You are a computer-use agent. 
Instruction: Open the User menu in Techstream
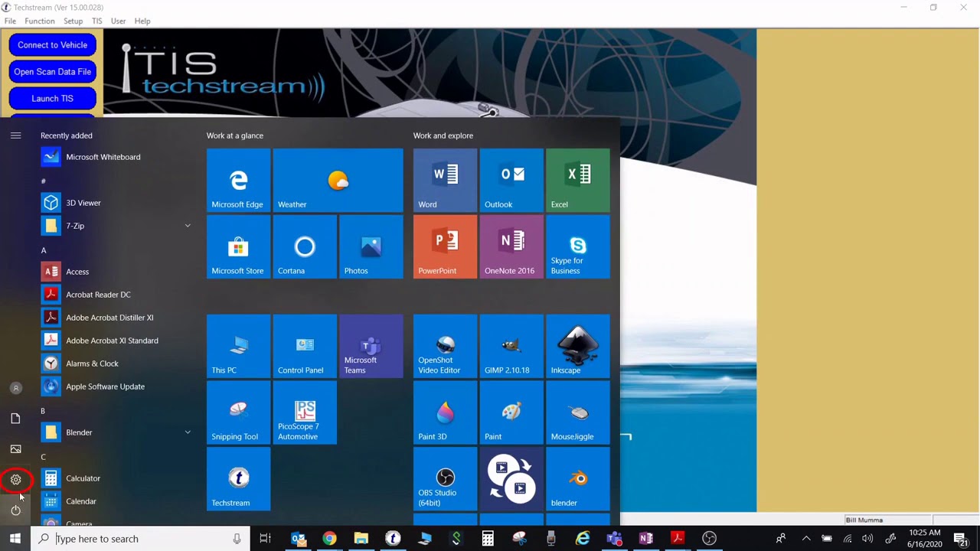click(118, 21)
